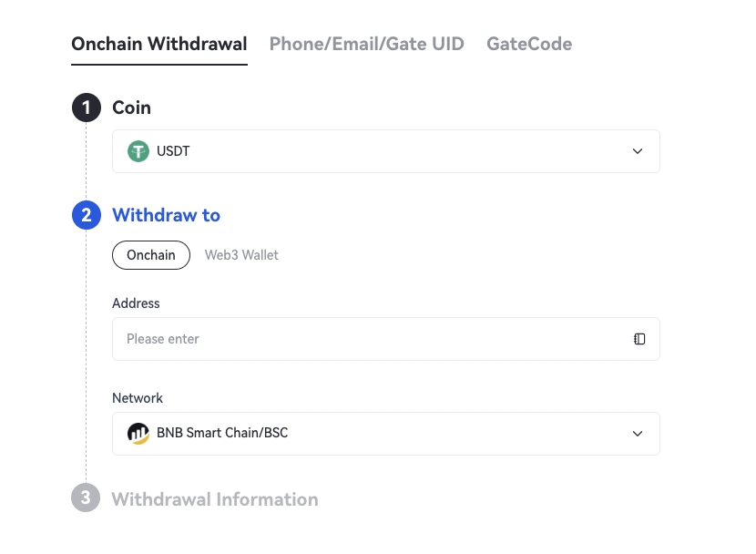756x554 pixels.
Task: Switch to the Onchain Withdrawal tab
Action: pyautogui.click(x=159, y=44)
